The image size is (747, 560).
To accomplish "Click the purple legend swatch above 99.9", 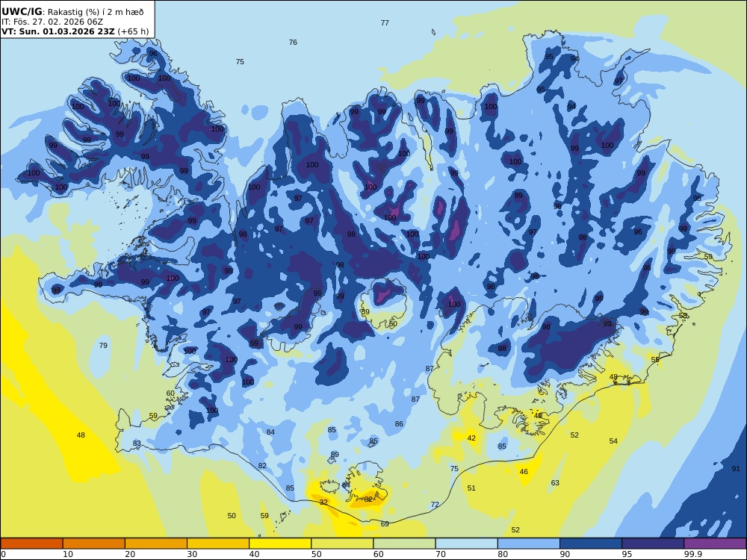I will click(x=715, y=544).
